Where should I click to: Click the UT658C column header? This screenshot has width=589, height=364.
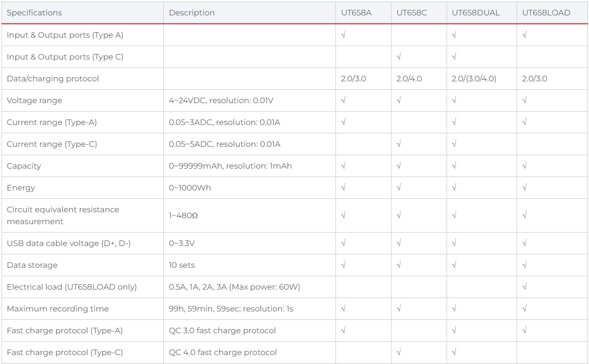tap(411, 13)
